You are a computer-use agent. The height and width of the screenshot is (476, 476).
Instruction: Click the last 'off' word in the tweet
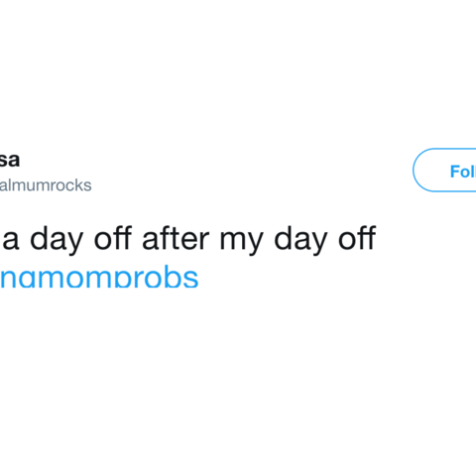point(357,238)
